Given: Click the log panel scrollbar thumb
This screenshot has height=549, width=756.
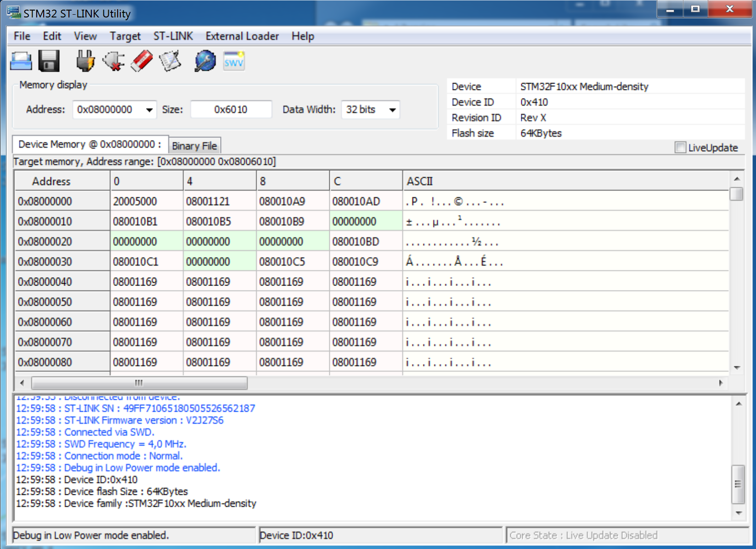Looking at the screenshot, I should (738, 484).
